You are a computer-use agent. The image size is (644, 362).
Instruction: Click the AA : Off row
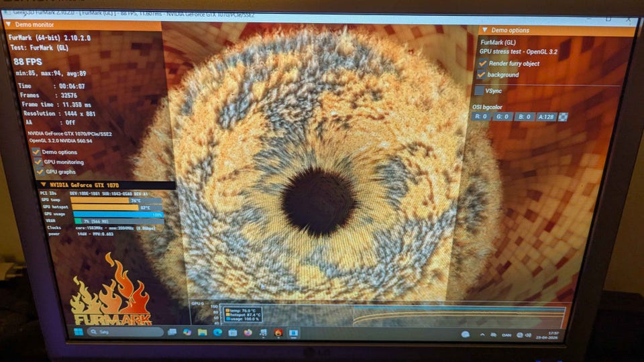tap(50, 122)
